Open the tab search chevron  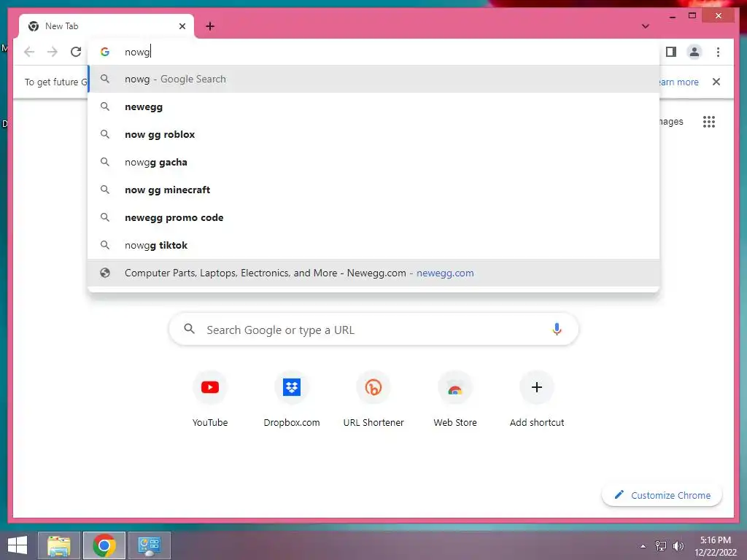coord(645,26)
